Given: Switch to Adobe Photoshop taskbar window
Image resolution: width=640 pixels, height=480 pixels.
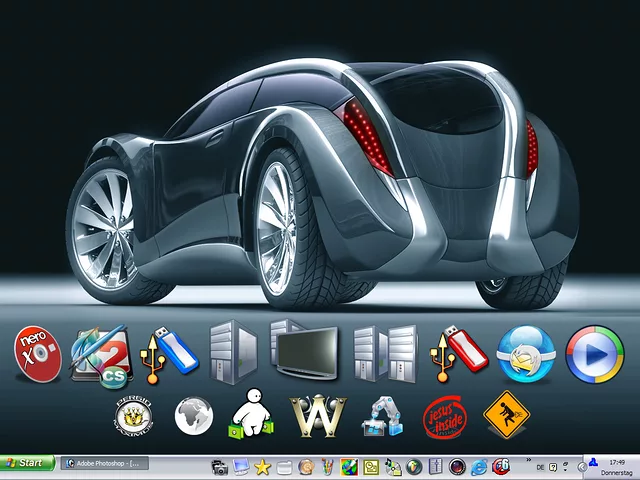Looking at the screenshot, I should coord(104,464).
